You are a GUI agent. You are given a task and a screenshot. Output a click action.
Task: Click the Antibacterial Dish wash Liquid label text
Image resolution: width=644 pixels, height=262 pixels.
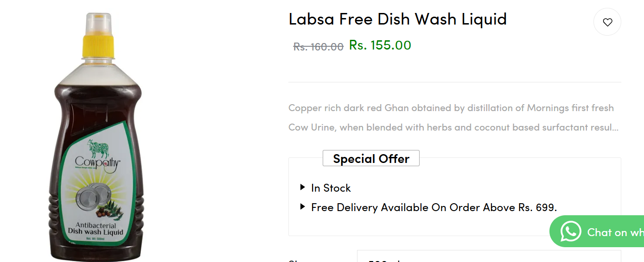[96, 229]
